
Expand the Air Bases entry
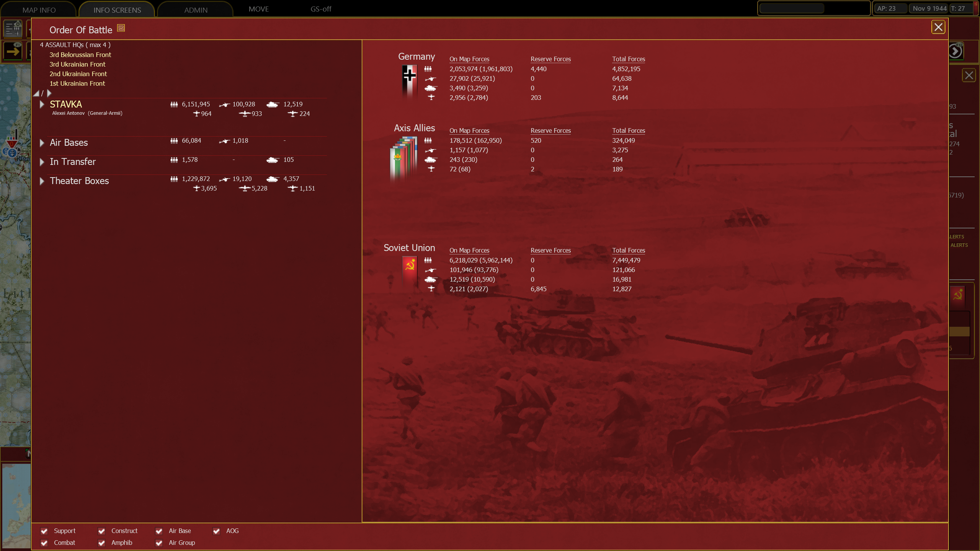pos(42,143)
